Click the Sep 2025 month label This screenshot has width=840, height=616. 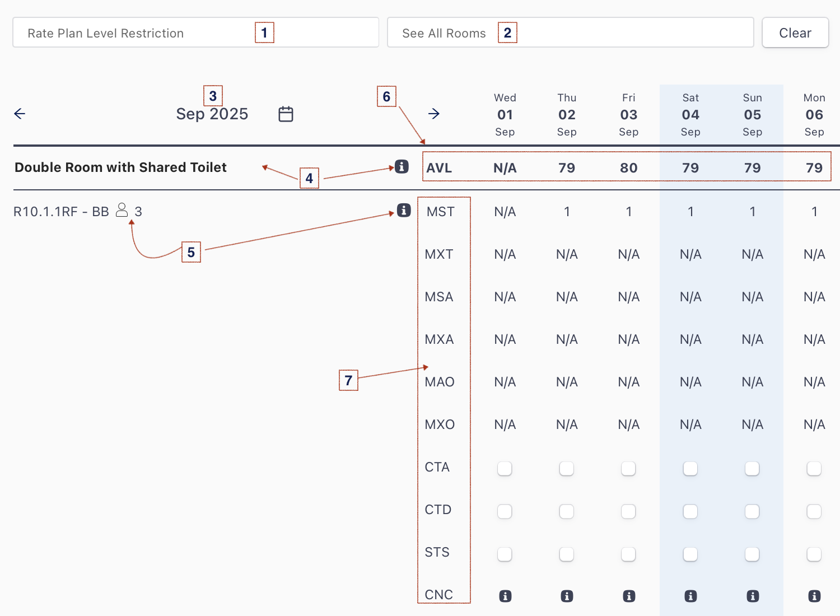[212, 114]
